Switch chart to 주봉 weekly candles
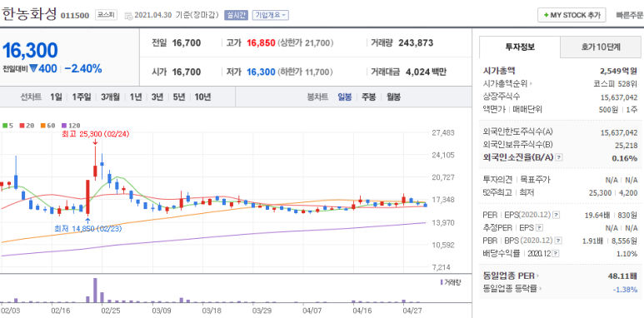The height and width of the screenshot is (318, 644). point(369,97)
